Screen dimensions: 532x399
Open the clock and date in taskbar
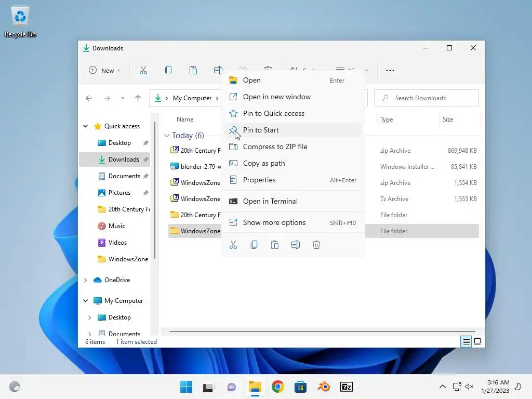tap(495, 387)
